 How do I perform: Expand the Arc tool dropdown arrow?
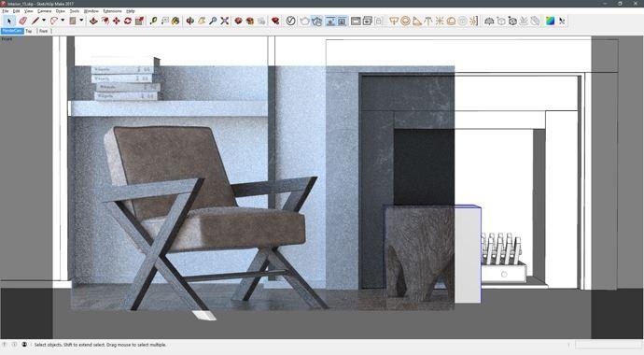pos(63,21)
